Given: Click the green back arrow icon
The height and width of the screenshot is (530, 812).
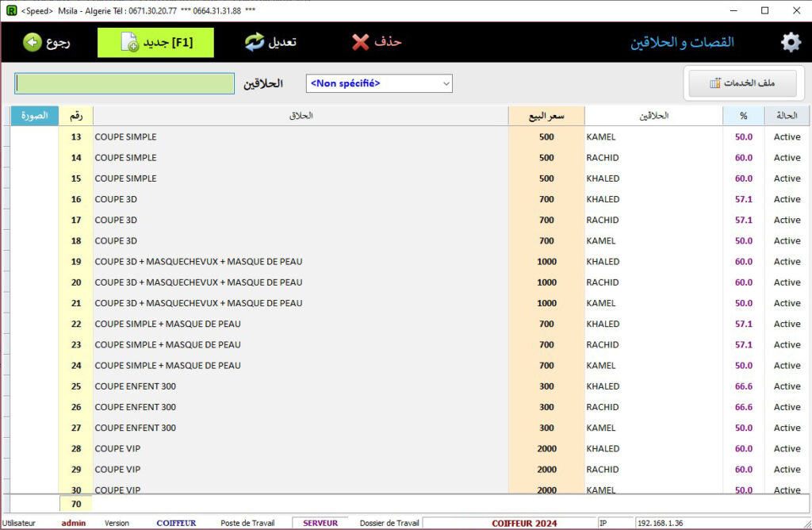Looking at the screenshot, I should click(32, 43).
